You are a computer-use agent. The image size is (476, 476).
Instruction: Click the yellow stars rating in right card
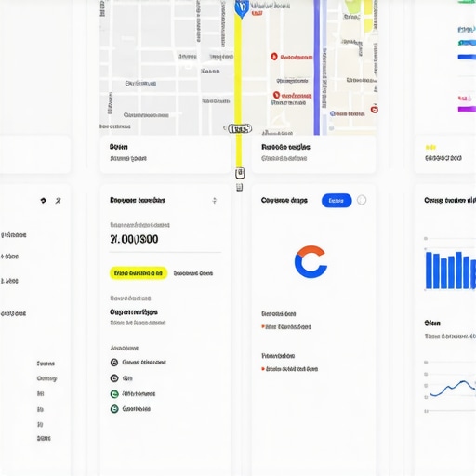coord(430,147)
